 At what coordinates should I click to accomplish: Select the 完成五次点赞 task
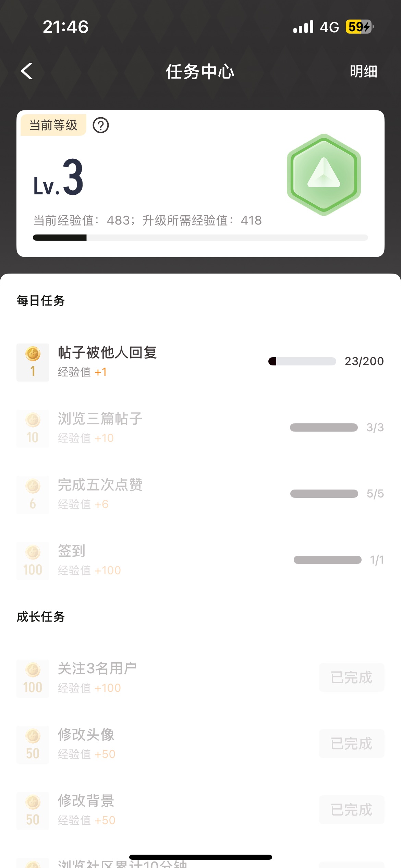click(x=100, y=485)
